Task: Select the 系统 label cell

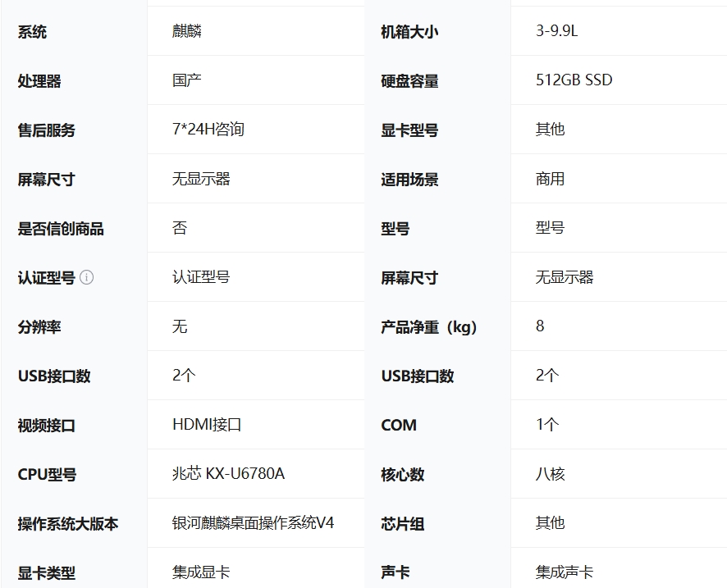Action: 32,32
